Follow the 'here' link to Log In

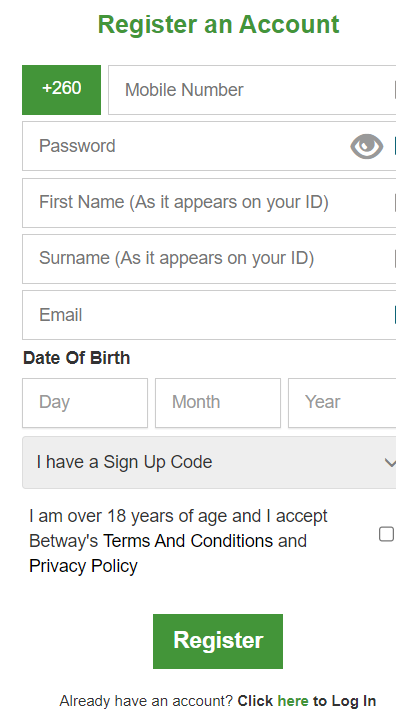coord(293,701)
